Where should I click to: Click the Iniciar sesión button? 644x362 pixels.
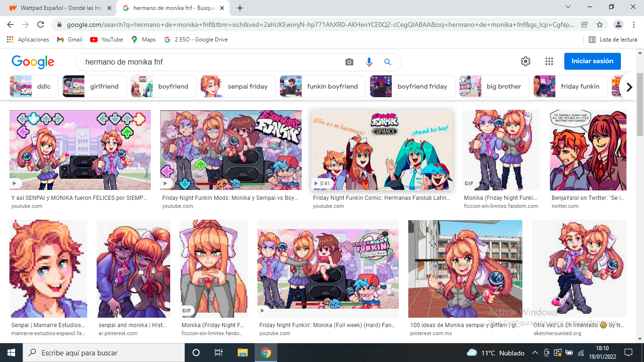click(593, 61)
